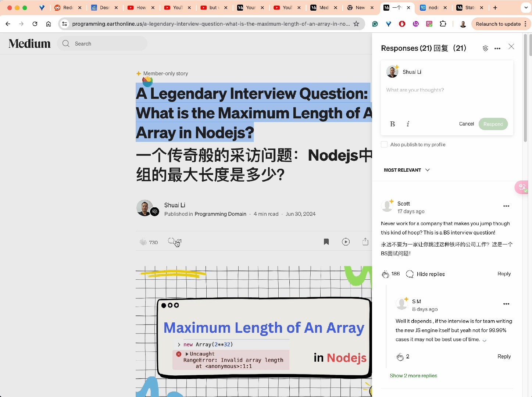Viewport: 532px width, 397px height.
Task: Open the Extensions puzzle icon
Action: coord(443,24)
